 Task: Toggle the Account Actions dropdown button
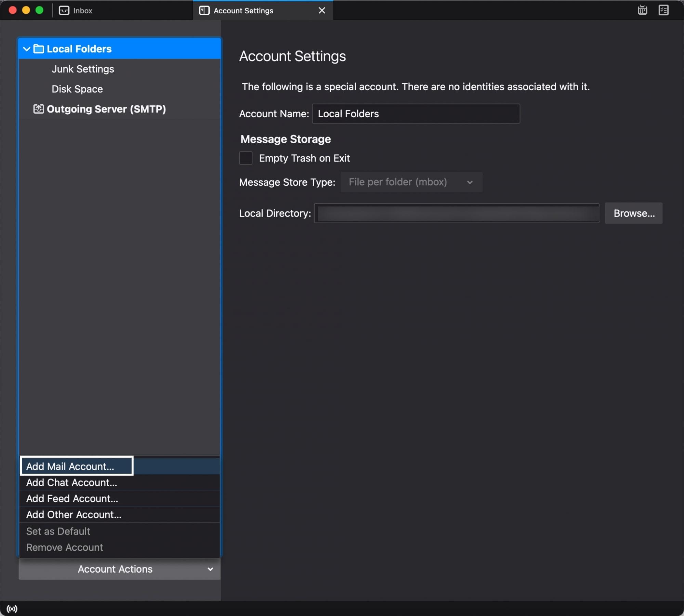(119, 569)
